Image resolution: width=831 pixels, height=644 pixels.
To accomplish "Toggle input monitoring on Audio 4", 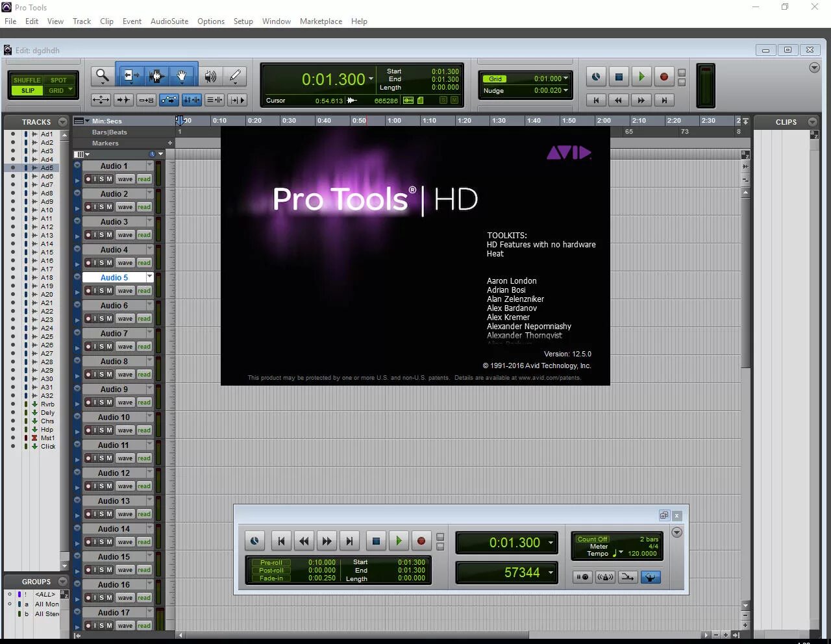I will click(94, 263).
